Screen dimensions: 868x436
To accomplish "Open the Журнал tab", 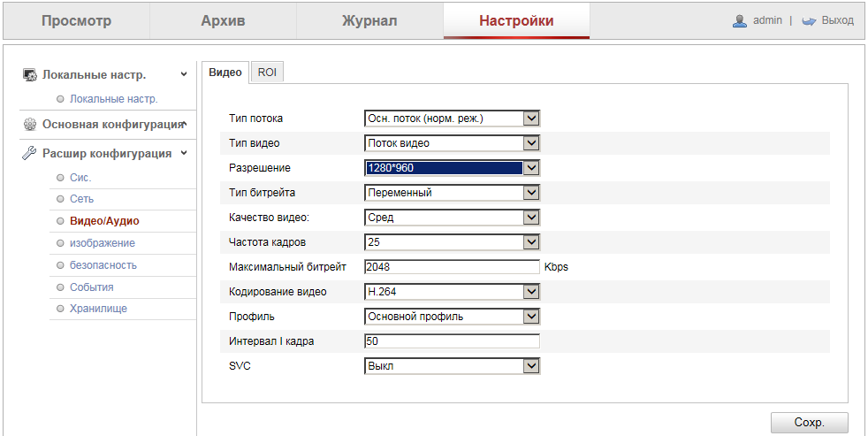I will pos(369,21).
